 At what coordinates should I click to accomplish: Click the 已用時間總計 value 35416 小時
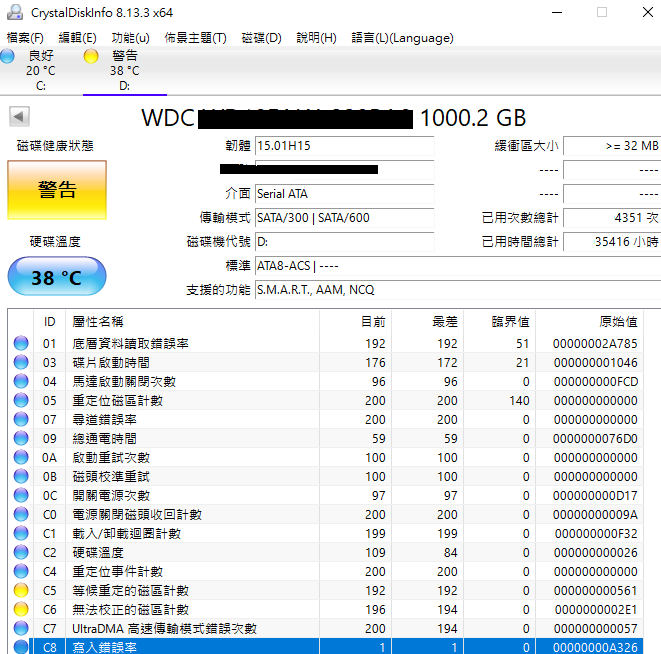tap(612, 242)
